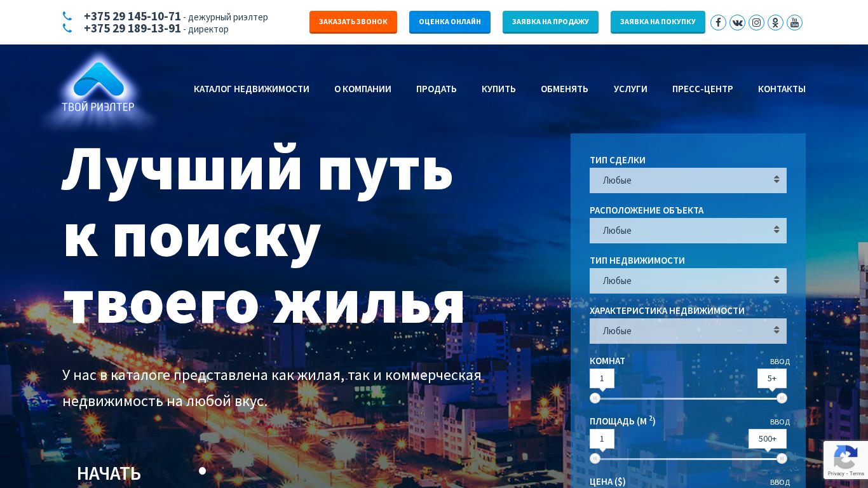
Task: Open the VK social icon
Action: (x=737, y=22)
